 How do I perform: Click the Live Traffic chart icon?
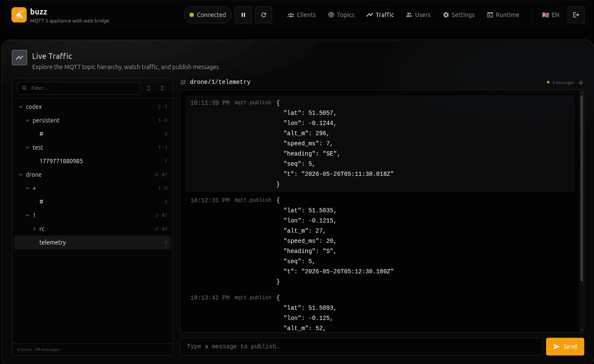click(x=20, y=58)
